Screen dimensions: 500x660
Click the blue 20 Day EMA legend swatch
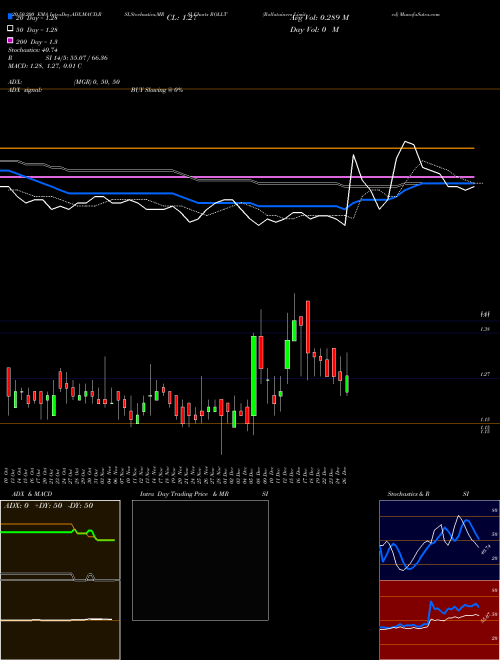(10, 17)
